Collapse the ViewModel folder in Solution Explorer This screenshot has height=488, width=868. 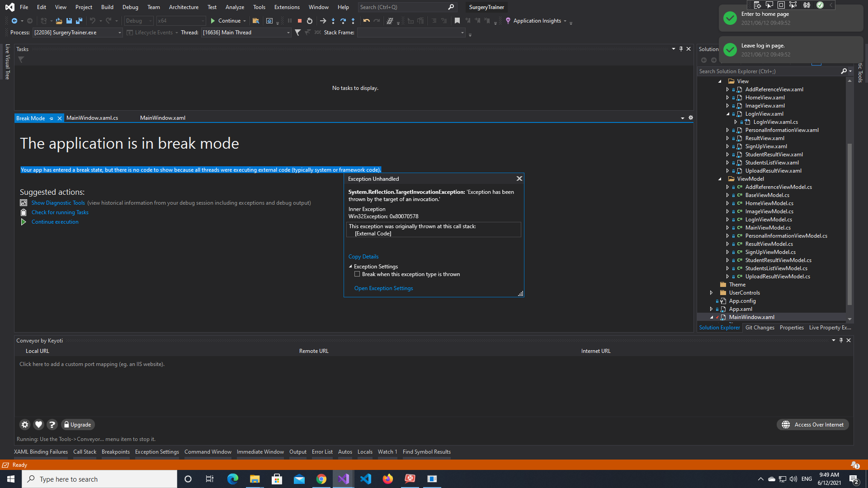click(720, 178)
